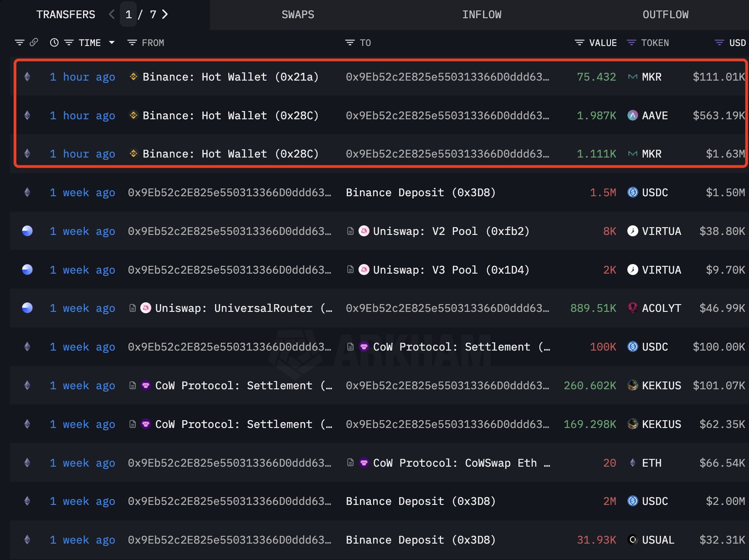
Task: Open the USD filter options
Action: [x=719, y=42]
